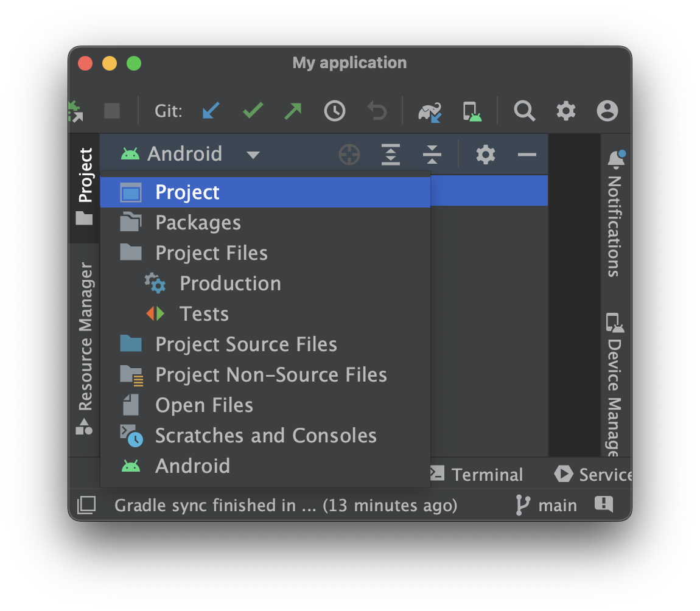
Task: Open the Android view dropdown
Action: pyautogui.click(x=190, y=154)
